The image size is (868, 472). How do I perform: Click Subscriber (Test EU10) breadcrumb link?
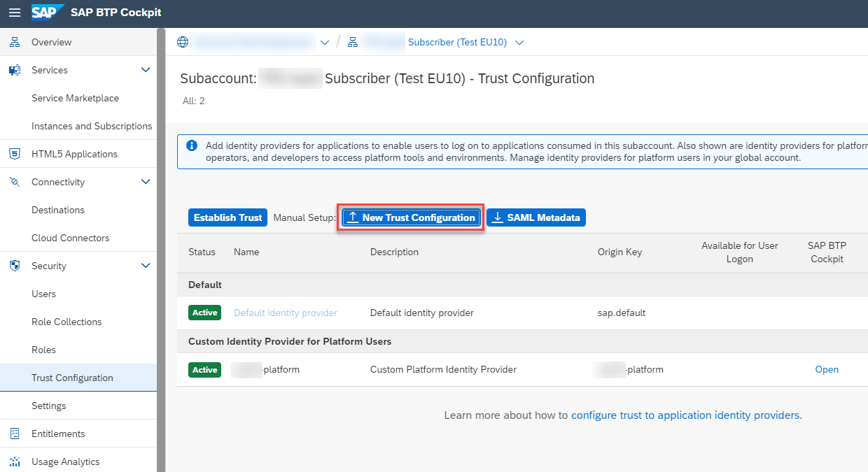click(x=457, y=42)
